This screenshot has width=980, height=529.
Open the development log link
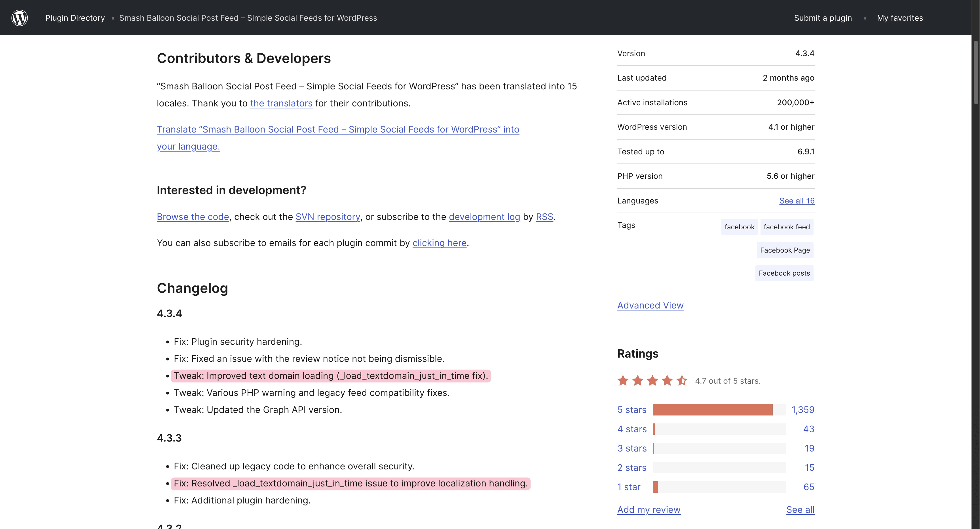point(484,217)
